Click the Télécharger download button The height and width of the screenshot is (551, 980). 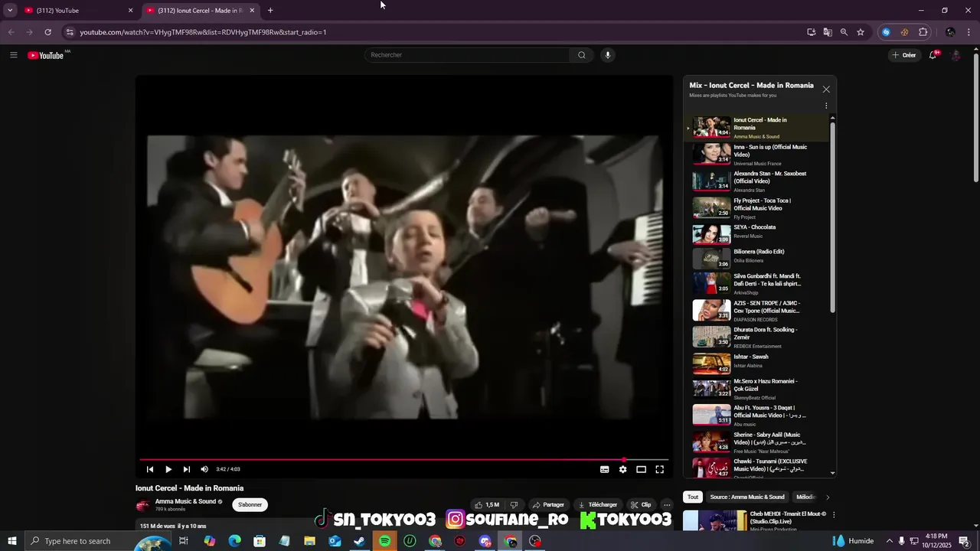(597, 505)
